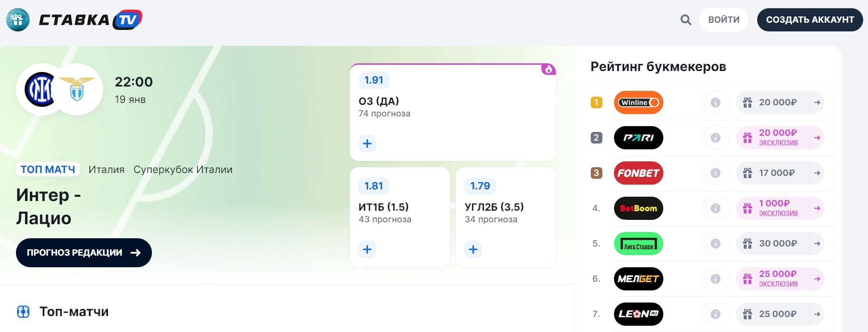The width and height of the screenshot is (868, 332).
Task: Open the Суперкубок Италии category link
Action: 183,170
